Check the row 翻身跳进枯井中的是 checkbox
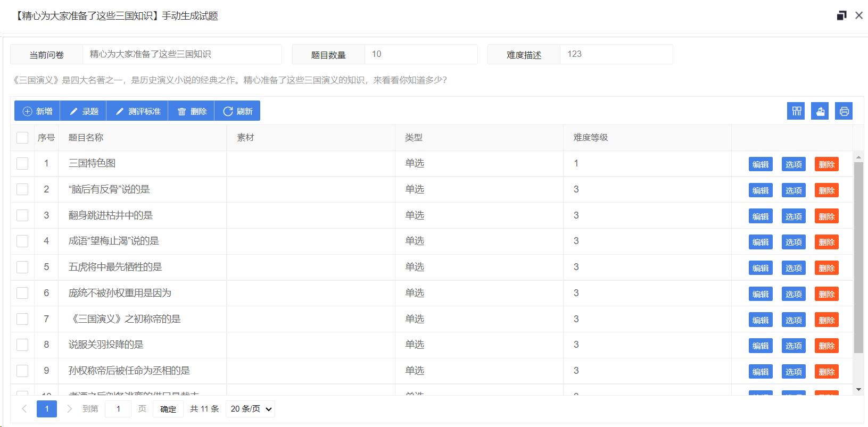 22,215
